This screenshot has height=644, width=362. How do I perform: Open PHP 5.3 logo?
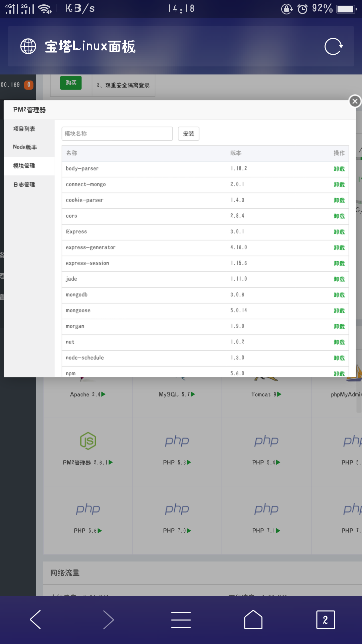tap(177, 441)
